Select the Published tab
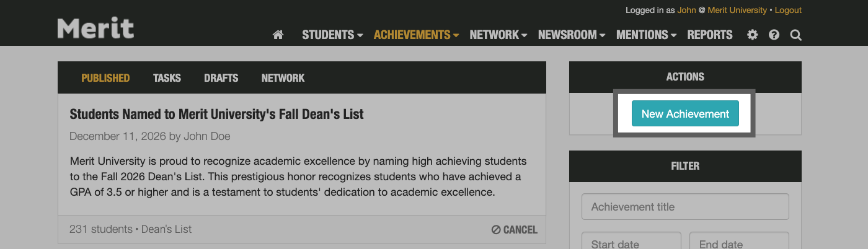 click(x=105, y=78)
